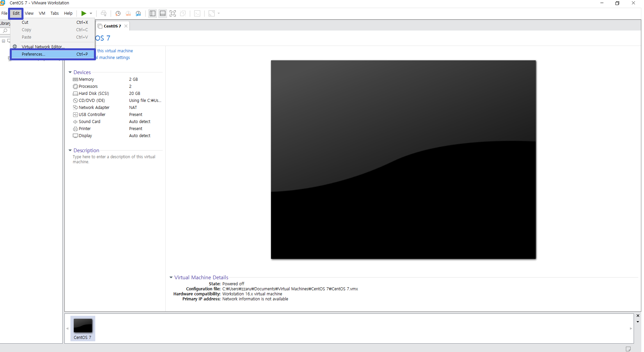
Task: Open the stretch options dropdown arrow
Action: pyautogui.click(x=219, y=13)
